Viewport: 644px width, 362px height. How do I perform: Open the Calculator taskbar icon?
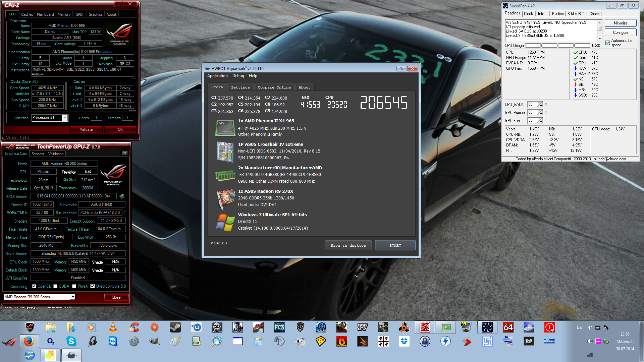[x=258, y=342]
